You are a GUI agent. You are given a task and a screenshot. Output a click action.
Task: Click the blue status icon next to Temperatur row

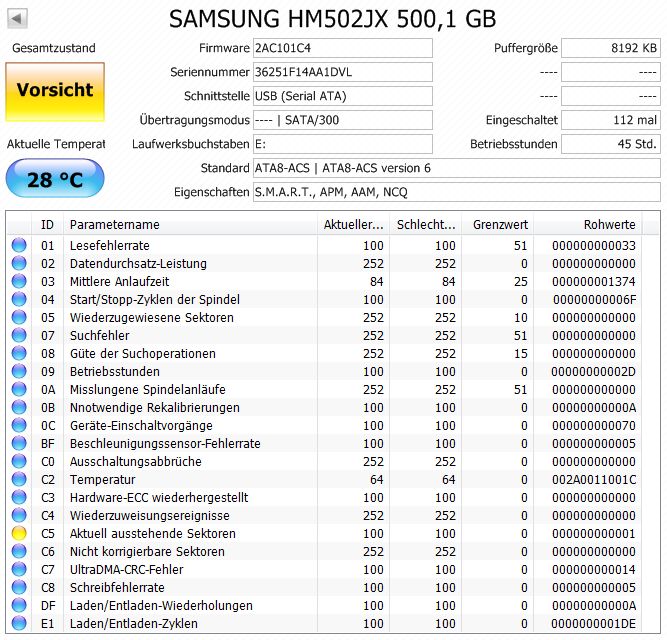[19, 479]
